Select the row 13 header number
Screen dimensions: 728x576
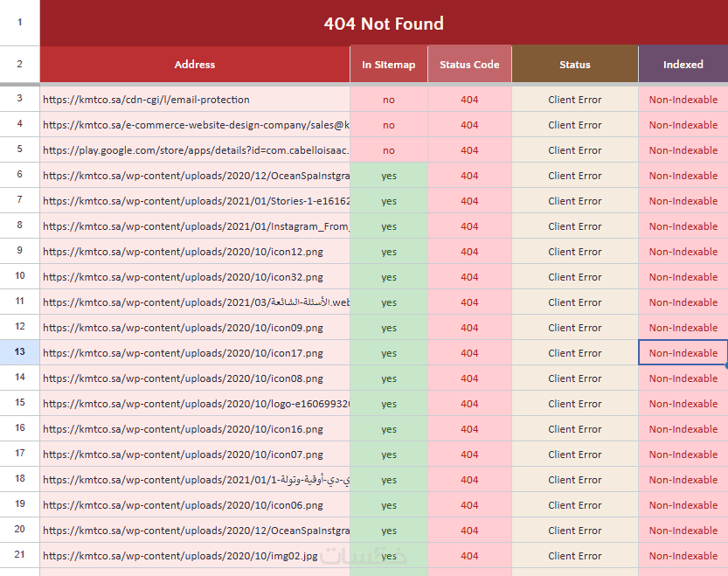click(19, 353)
